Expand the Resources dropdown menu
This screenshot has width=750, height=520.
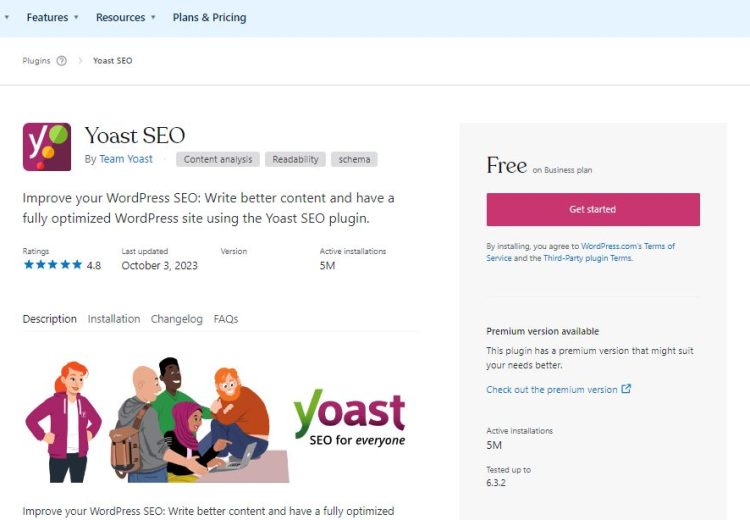pyautogui.click(x=126, y=18)
